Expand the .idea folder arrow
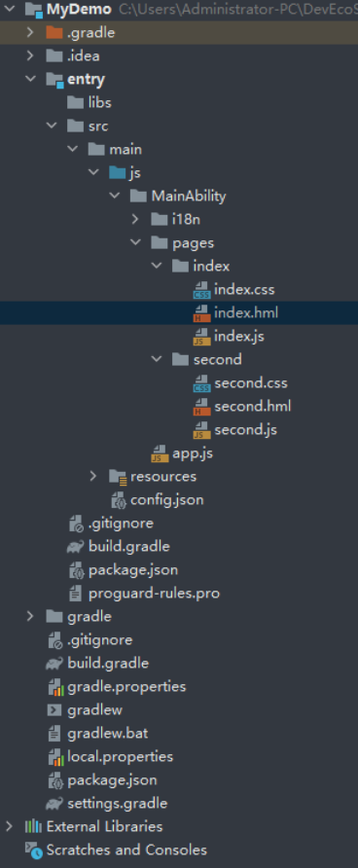 click(30, 55)
